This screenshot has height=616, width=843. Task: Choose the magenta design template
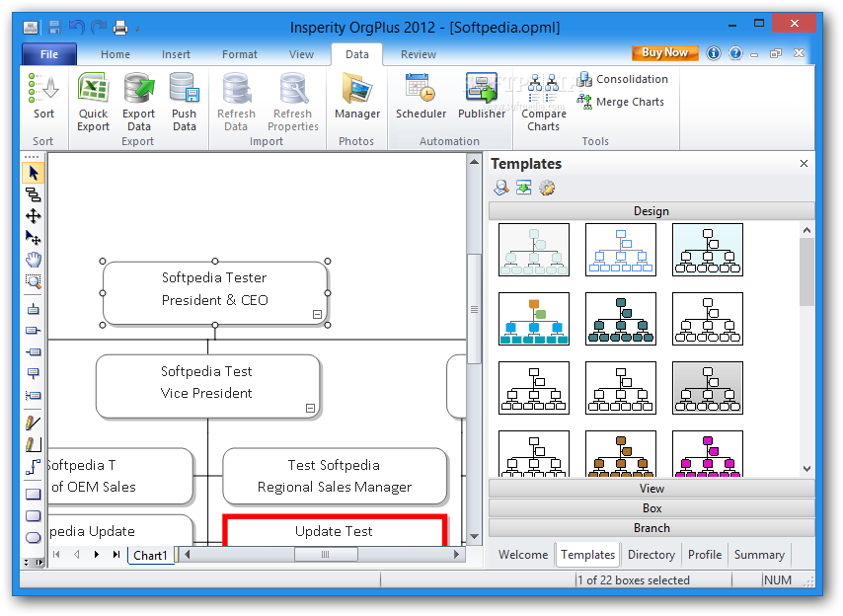click(708, 454)
